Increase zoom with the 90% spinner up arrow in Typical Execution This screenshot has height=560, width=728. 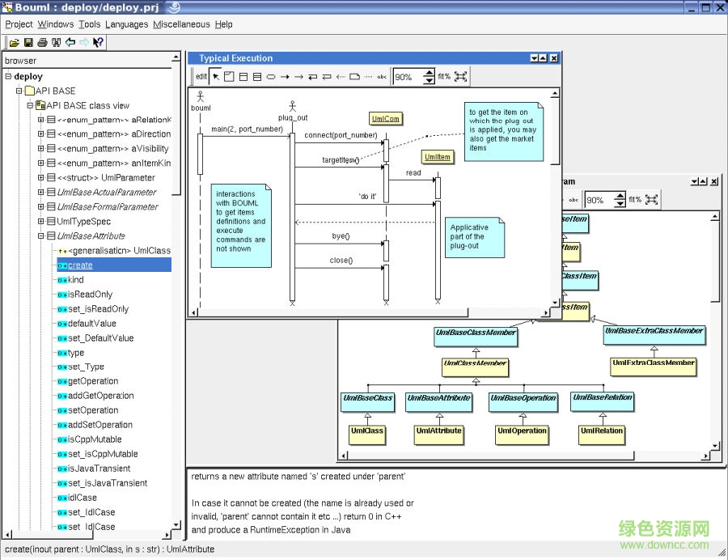(429, 73)
